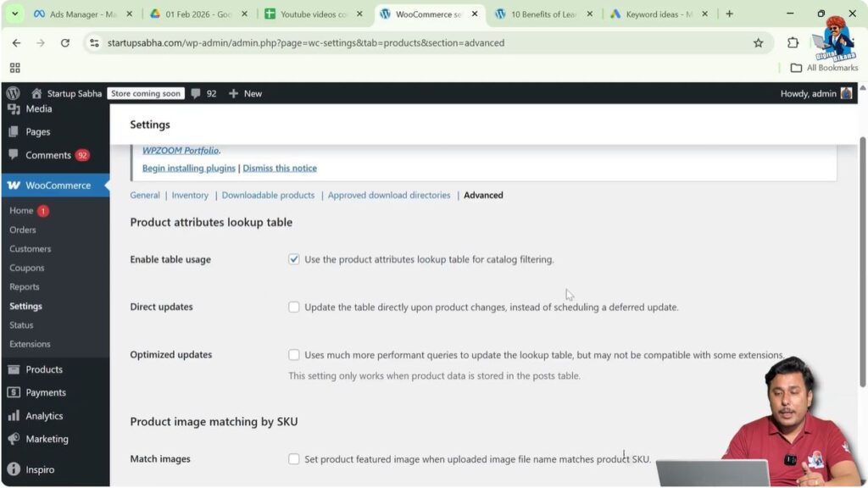Viewport: 868px width, 488px height.
Task: Open Products using the box icon
Action: pyautogui.click(x=13, y=369)
